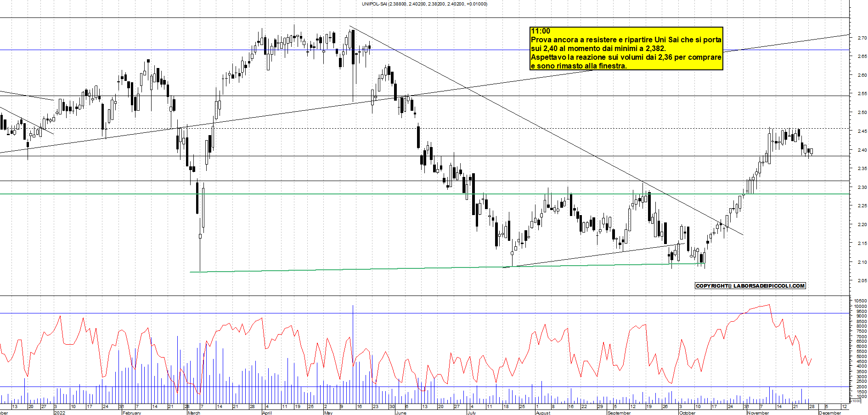Click the line starting "Prova ancora a resistere"

[626, 40]
